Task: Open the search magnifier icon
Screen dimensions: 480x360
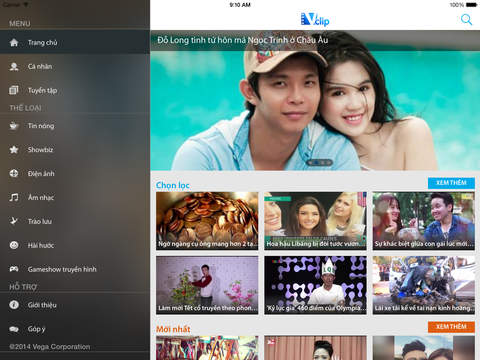Action: (466, 20)
